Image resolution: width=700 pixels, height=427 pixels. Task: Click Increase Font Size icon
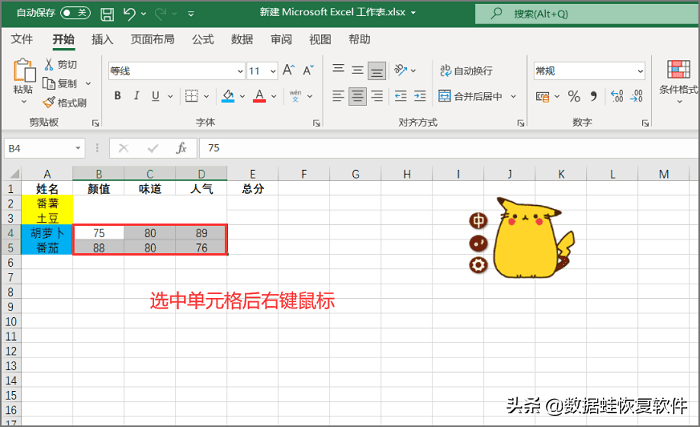(x=288, y=70)
